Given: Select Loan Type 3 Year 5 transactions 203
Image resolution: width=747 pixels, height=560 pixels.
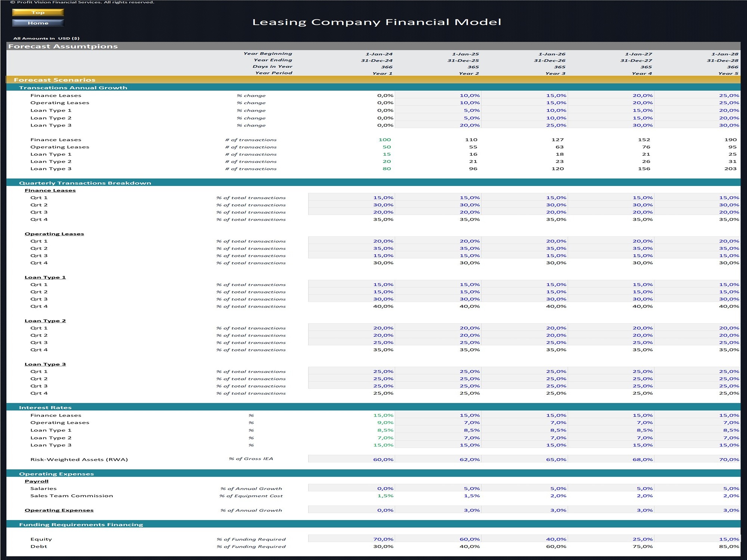Looking at the screenshot, I should tap(731, 169).
